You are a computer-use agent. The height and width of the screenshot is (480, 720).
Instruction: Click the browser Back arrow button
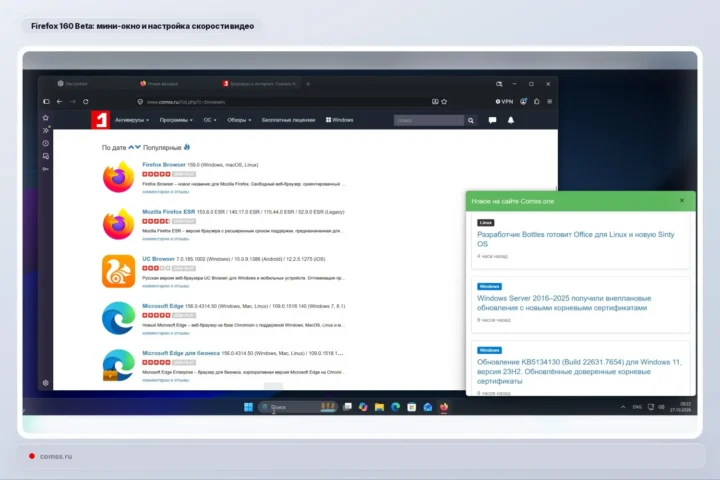click(x=59, y=102)
